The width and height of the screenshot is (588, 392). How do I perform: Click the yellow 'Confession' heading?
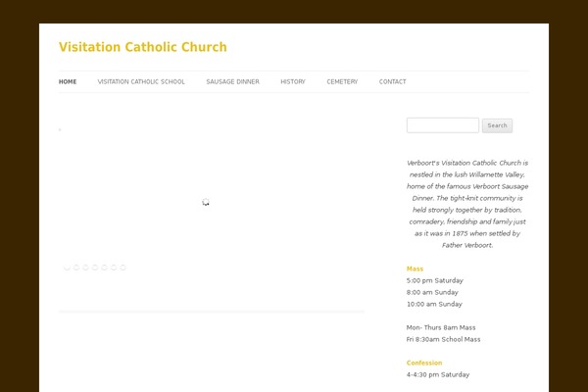(x=424, y=363)
